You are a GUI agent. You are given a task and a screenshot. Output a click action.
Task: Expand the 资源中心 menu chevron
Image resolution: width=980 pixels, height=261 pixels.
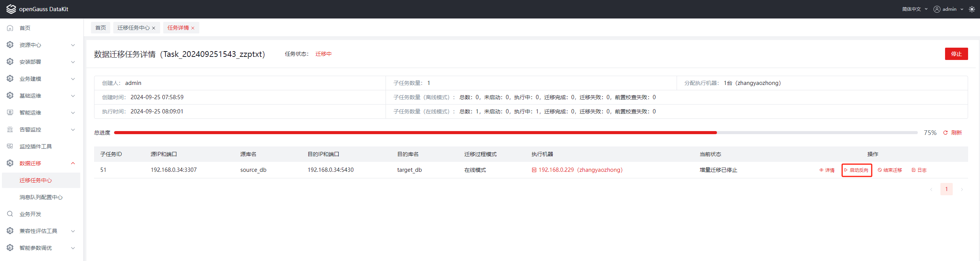click(73, 45)
